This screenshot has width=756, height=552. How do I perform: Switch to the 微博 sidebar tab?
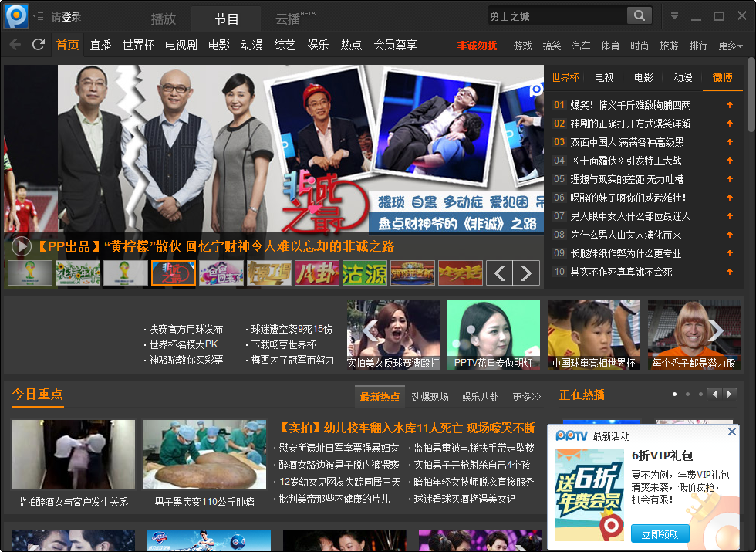(x=723, y=77)
